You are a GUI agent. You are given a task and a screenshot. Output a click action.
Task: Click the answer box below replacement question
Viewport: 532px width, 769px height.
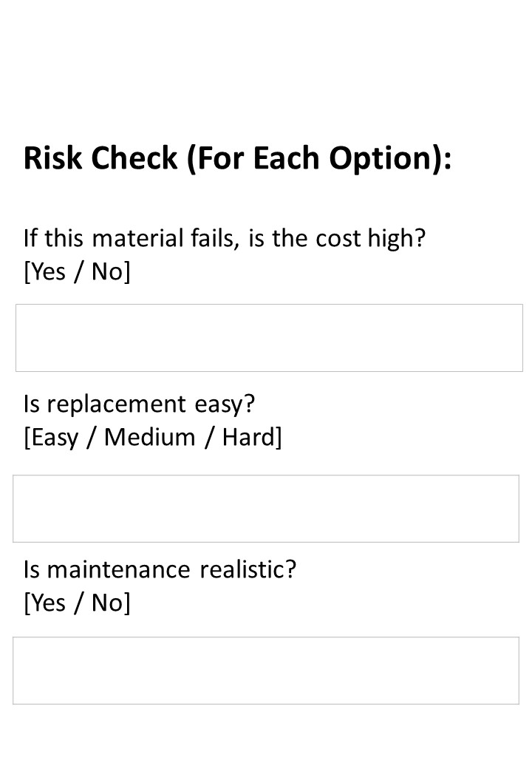coord(266,509)
